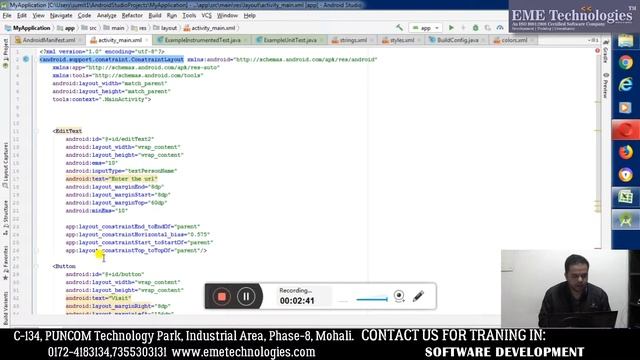Open the Tools menu
The image size is (640, 360).
tap(189, 16)
